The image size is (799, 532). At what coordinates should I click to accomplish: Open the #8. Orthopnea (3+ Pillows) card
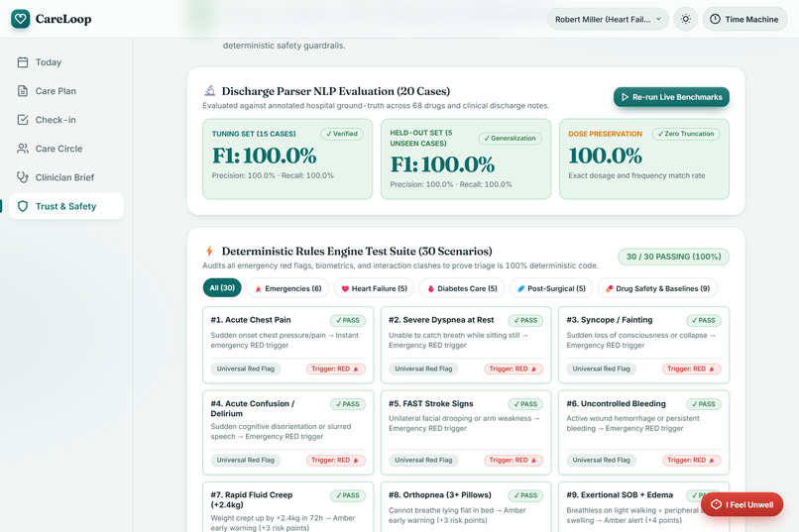click(x=466, y=507)
